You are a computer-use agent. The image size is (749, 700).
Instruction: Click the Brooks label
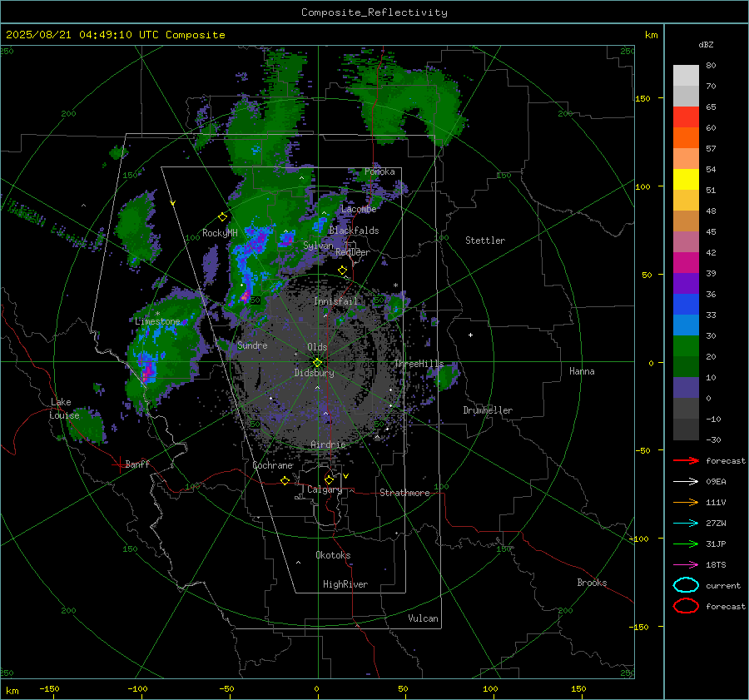tap(592, 583)
